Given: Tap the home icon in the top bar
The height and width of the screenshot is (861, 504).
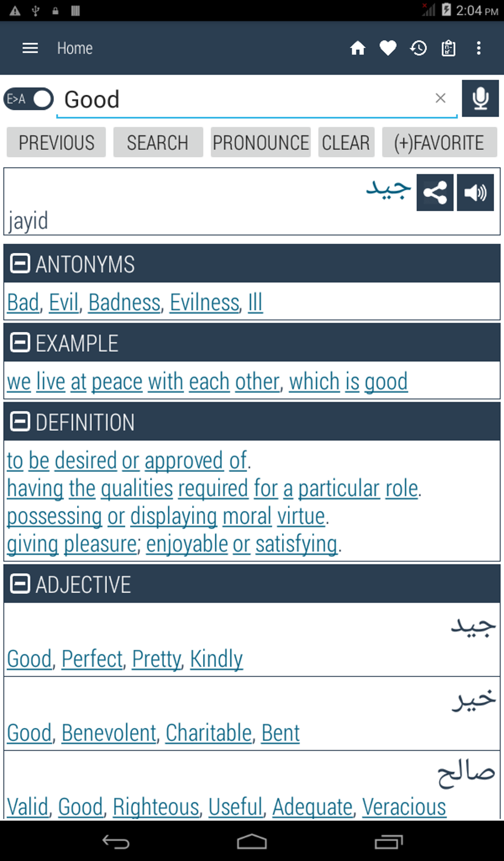Looking at the screenshot, I should 358,48.
